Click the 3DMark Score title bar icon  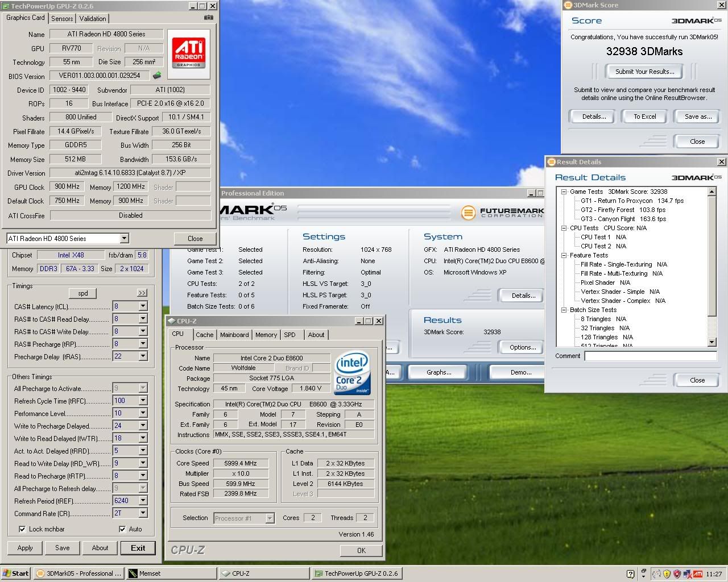pyautogui.click(x=568, y=5)
